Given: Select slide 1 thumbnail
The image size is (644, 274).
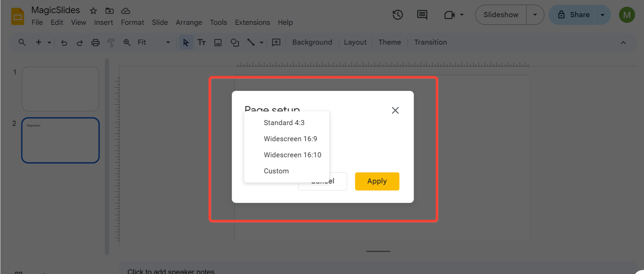Looking at the screenshot, I should point(60,89).
